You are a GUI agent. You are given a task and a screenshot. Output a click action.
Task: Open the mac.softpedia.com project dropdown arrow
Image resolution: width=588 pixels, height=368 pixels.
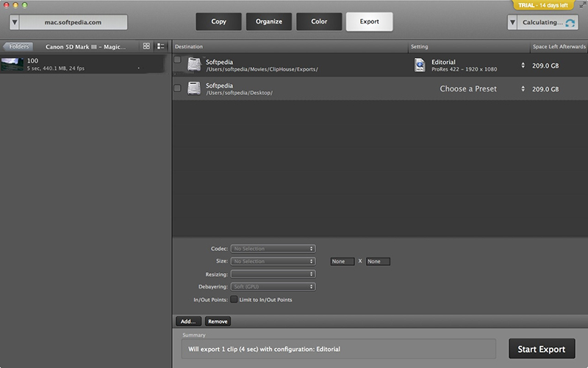point(14,22)
